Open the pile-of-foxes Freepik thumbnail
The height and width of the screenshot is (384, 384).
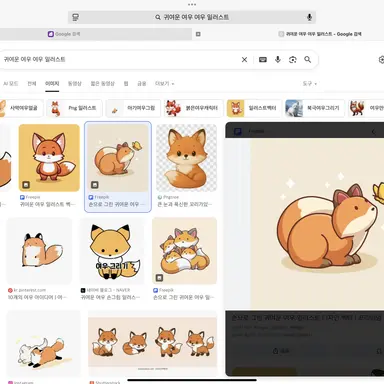[x=185, y=251]
